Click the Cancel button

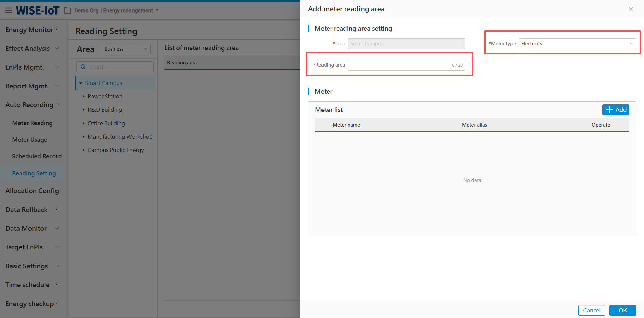coord(592,310)
